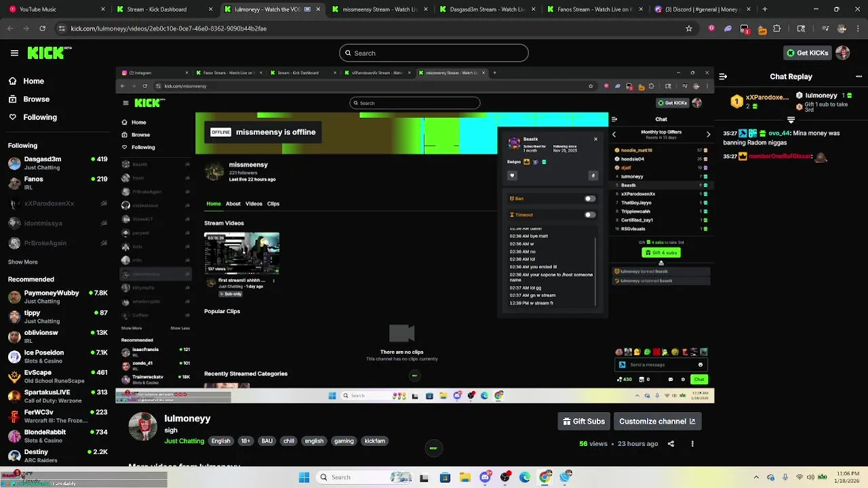Click the VOD video player area
The height and width of the screenshot is (488, 868).
coord(414,235)
